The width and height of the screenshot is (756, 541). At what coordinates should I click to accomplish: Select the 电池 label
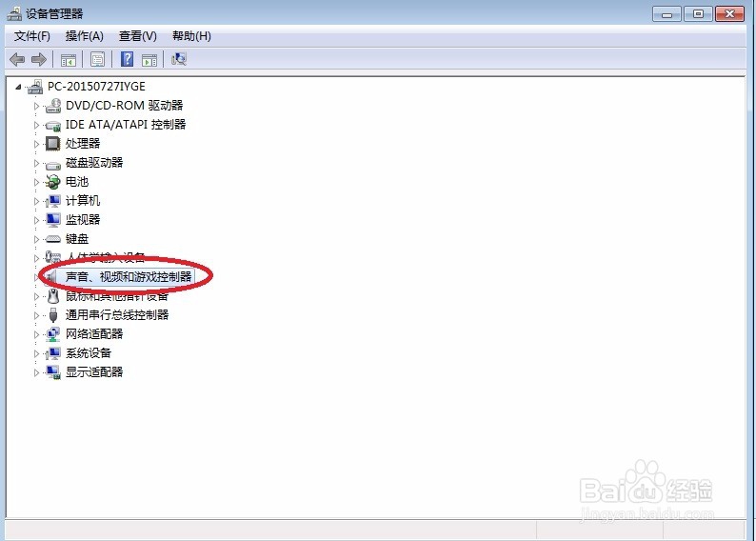point(77,182)
